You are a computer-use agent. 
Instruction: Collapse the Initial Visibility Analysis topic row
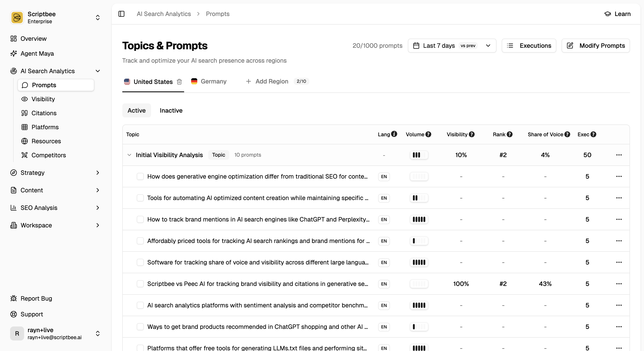pos(129,155)
